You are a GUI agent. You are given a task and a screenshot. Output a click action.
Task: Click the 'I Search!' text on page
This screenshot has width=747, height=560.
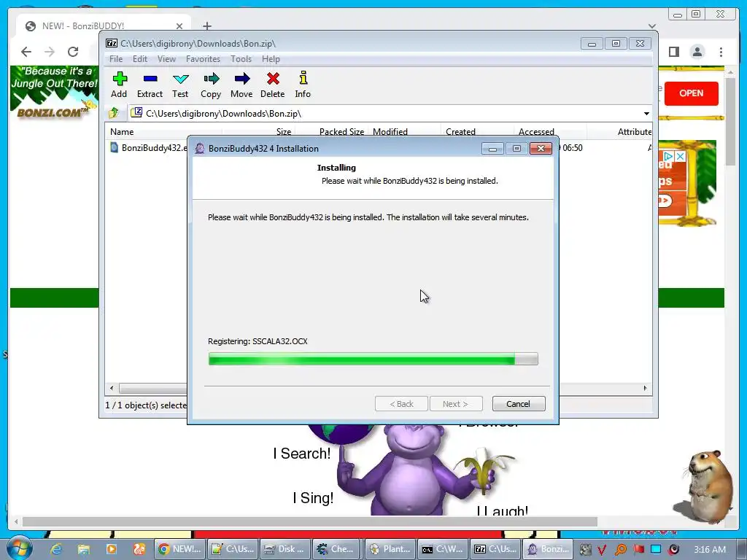pyautogui.click(x=302, y=454)
